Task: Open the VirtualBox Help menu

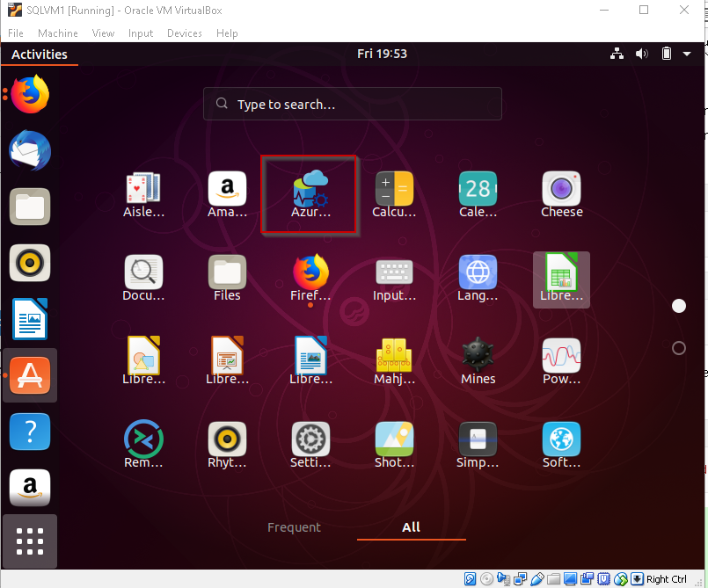Action: point(227,33)
